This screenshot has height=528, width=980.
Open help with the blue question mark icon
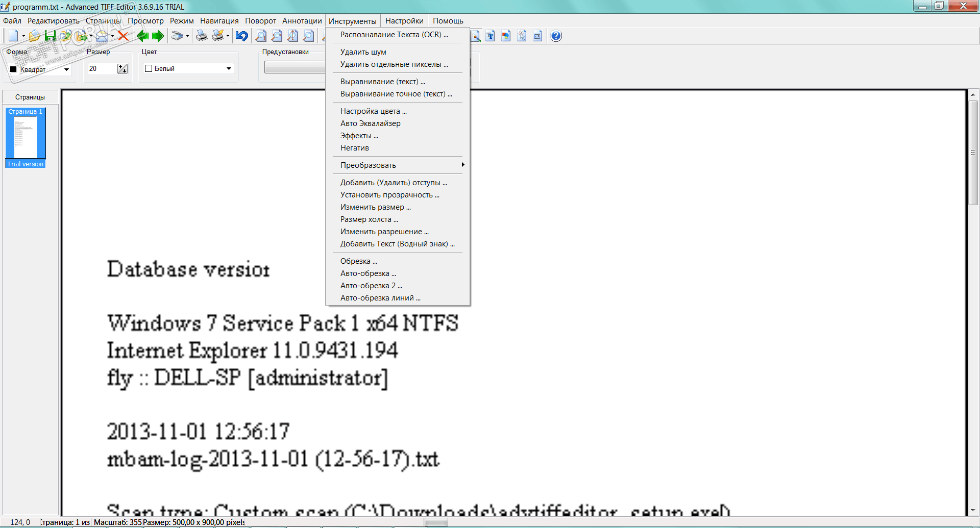click(556, 36)
